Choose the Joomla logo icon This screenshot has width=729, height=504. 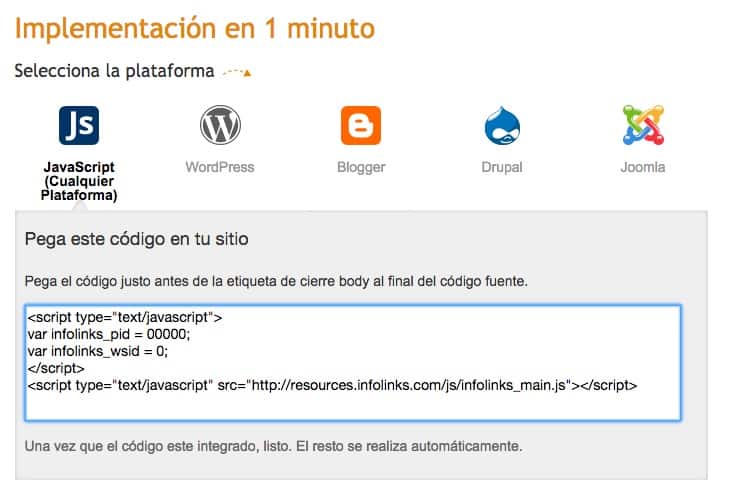click(643, 125)
